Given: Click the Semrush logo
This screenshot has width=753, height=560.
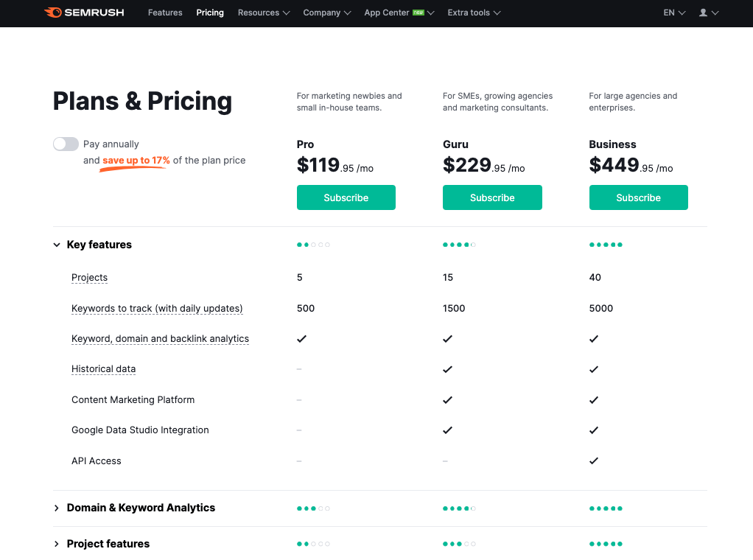Looking at the screenshot, I should point(84,13).
